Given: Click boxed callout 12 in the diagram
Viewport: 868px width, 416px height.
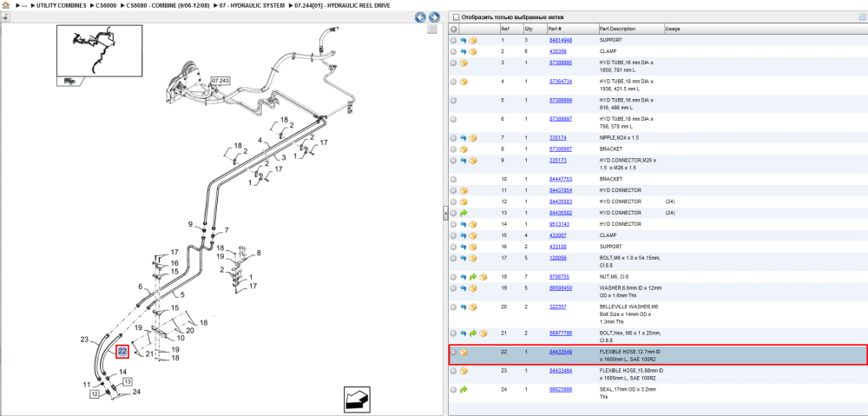Looking at the screenshot, I should click(x=94, y=393).
